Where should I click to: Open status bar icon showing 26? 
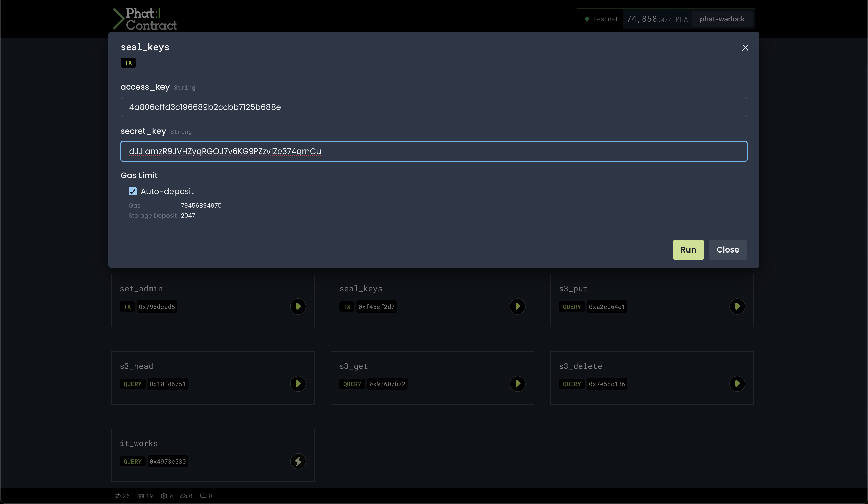point(122,496)
